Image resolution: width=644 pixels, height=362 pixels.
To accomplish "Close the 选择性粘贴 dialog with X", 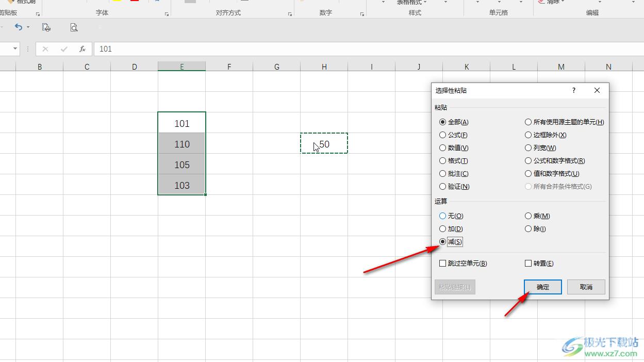I will pos(597,90).
